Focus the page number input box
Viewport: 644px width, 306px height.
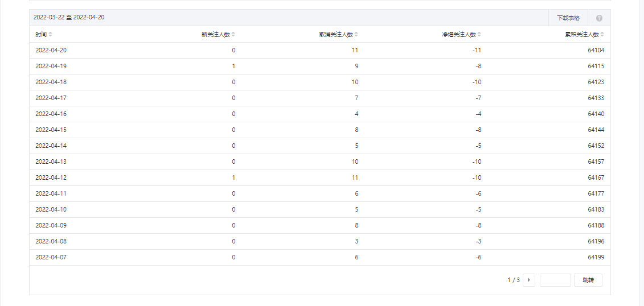[x=555, y=280]
